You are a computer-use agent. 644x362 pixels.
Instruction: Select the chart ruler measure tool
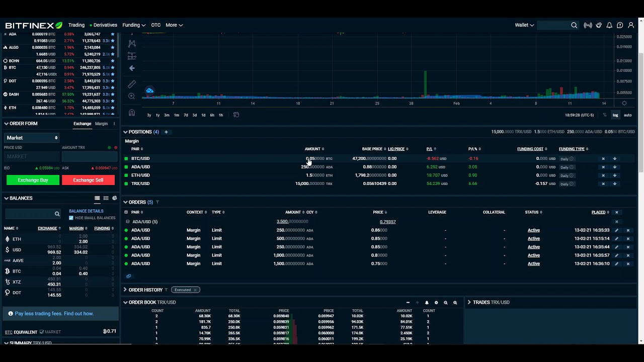[132, 84]
